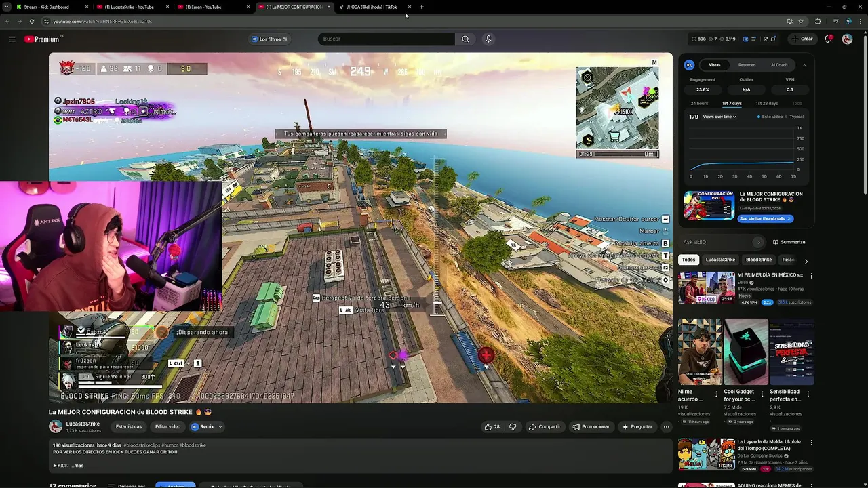Open more actions ellipsis under video
This screenshot has height=488, width=868.
667,427
